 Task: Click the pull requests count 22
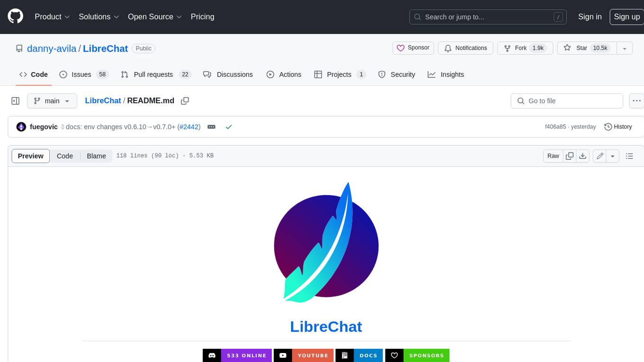coord(185,74)
